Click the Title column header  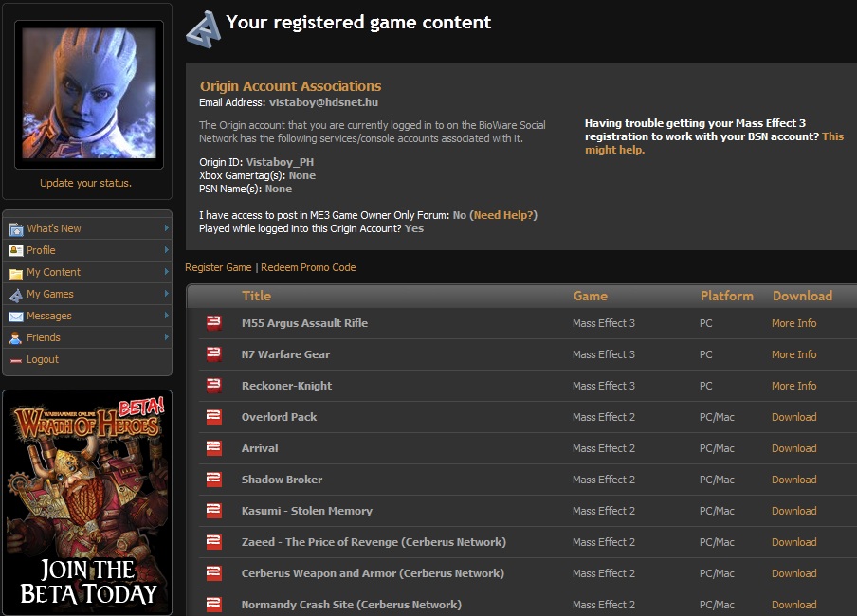256,296
